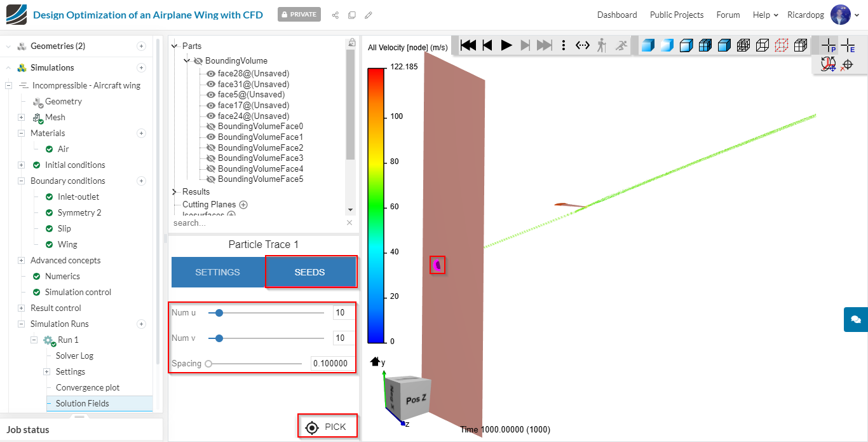Click the first solid blue cube render icon
The height and width of the screenshot is (442, 868).
[x=648, y=45]
